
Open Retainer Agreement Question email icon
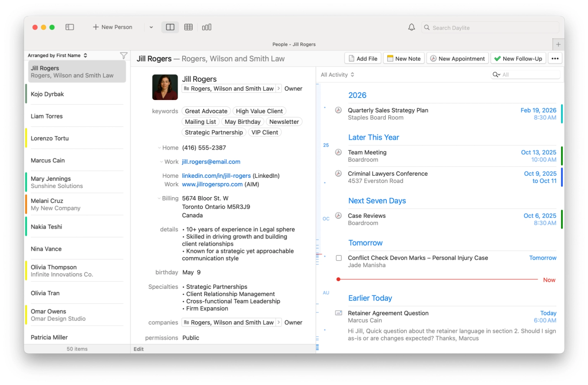(x=338, y=313)
